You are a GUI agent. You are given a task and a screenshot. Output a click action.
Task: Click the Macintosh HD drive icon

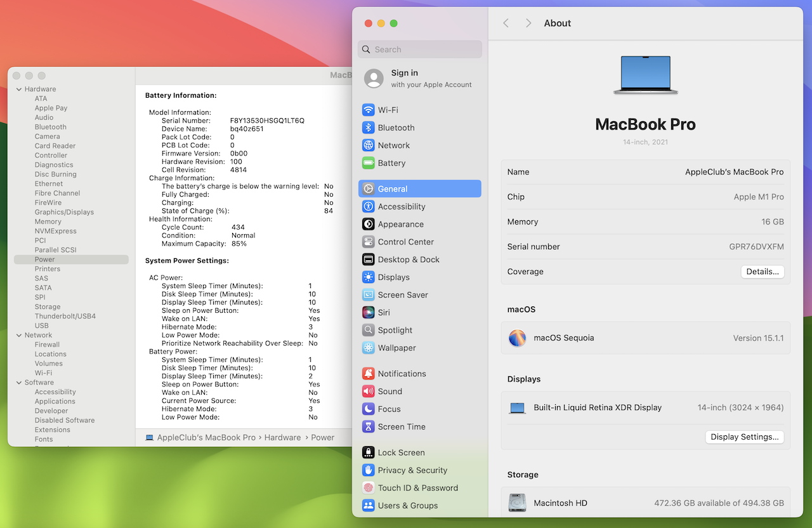tap(518, 503)
